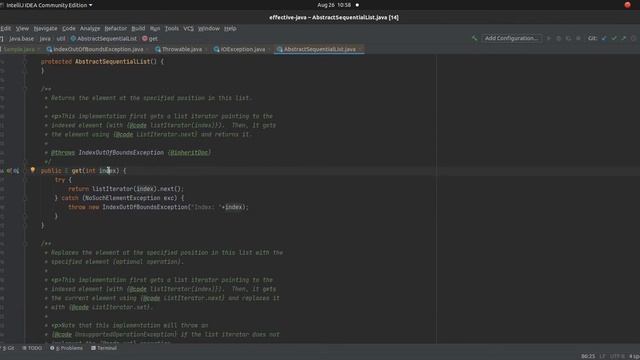Click the Git push arrow icon
Viewport: 640px width, 360px height.
click(x=624, y=38)
